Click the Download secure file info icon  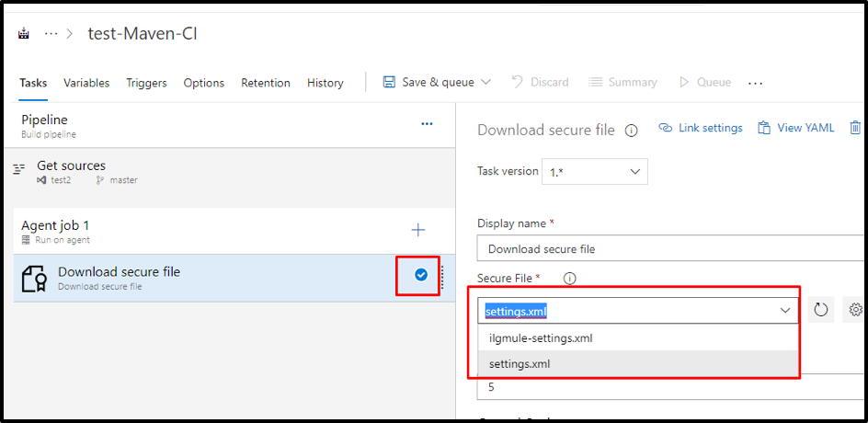[x=631, y=131]
